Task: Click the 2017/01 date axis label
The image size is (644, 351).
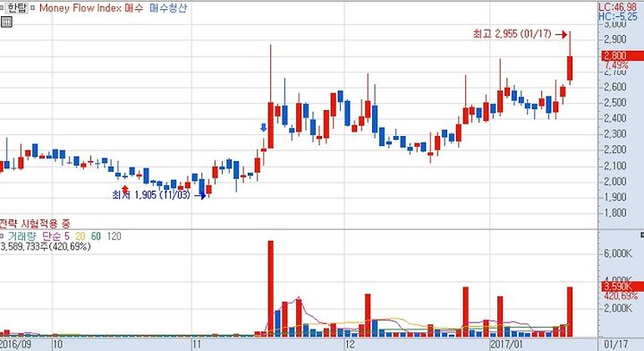Action: coord(506,344)
